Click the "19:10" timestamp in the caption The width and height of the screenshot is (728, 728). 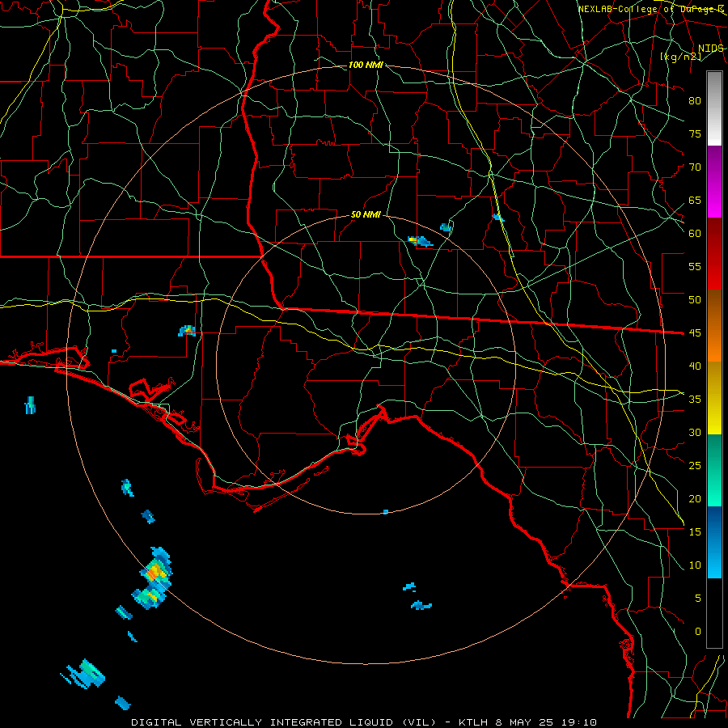click(578, 722)
